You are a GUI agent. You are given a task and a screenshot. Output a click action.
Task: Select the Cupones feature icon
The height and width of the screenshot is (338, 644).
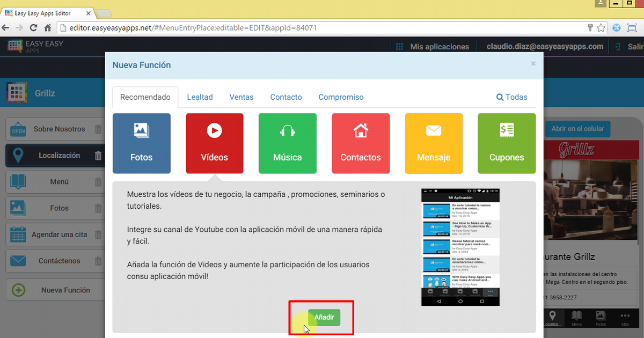point(506,143)
